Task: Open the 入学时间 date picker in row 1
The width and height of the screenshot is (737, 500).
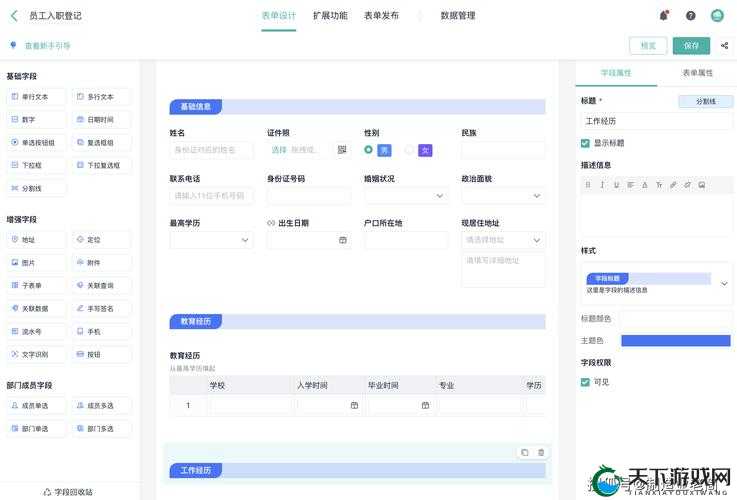Action: point(354,406)
